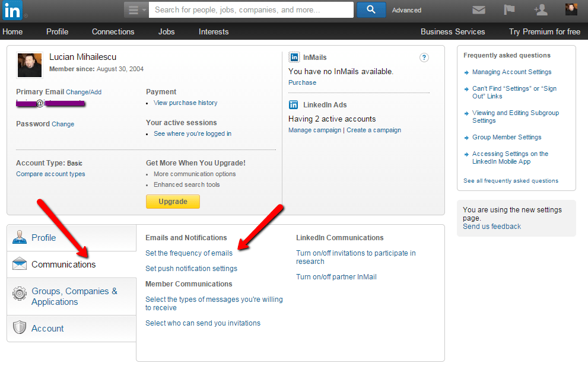Open the account avatar menu
Screen dimensions: 588x379
[x=571, y=9]
